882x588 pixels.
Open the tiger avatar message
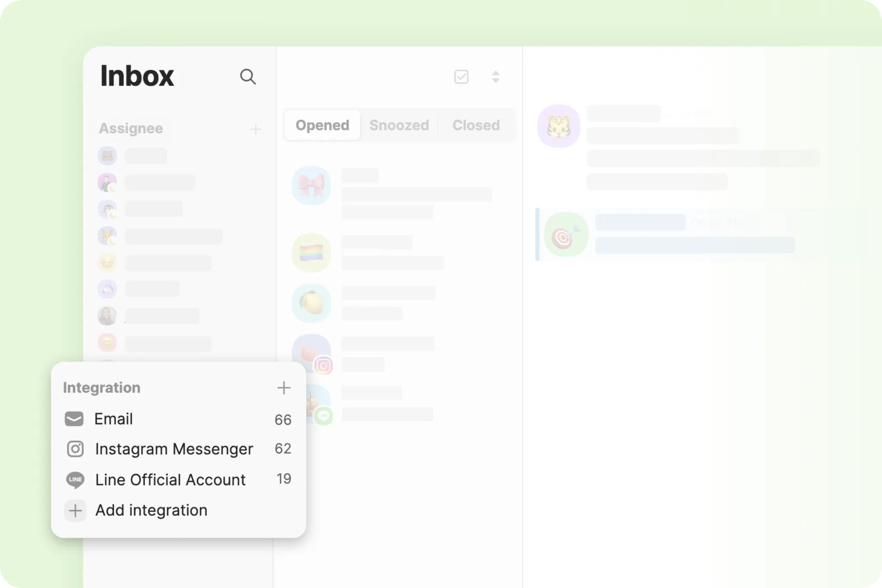[x=559, y=126]
